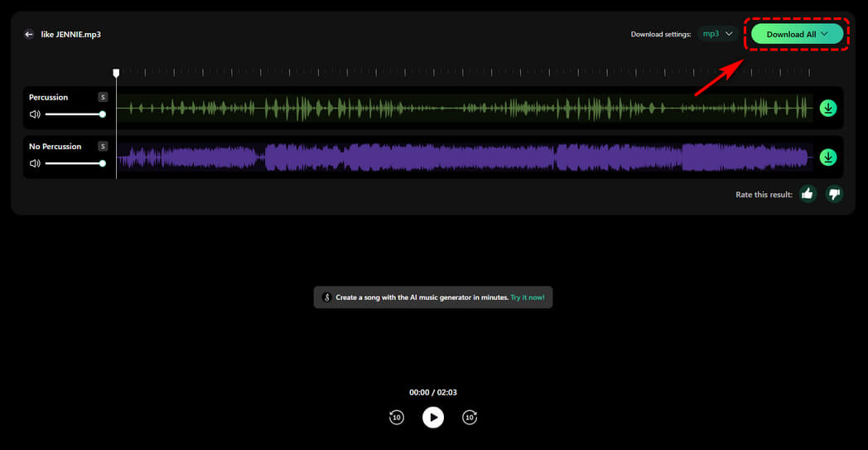Click the Rate this result: label
Image resolution: width=868 pixels, height=450 pixels.
764,195
